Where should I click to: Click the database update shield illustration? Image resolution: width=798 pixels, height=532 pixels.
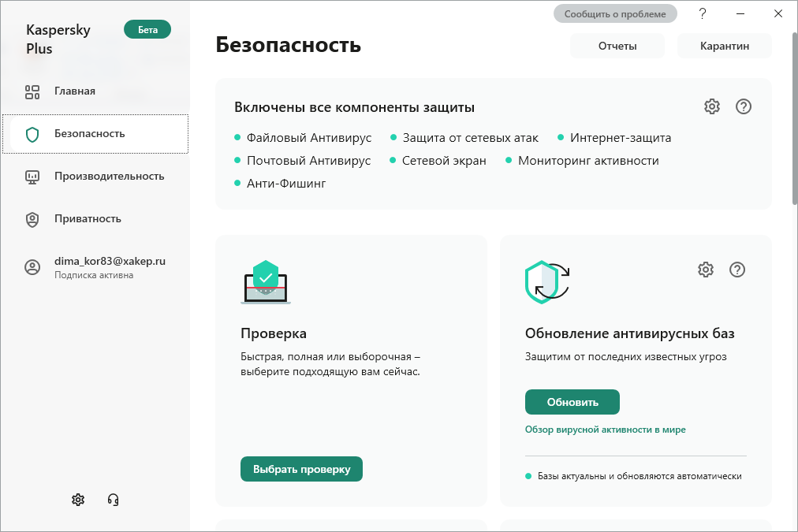coord(547,282)
